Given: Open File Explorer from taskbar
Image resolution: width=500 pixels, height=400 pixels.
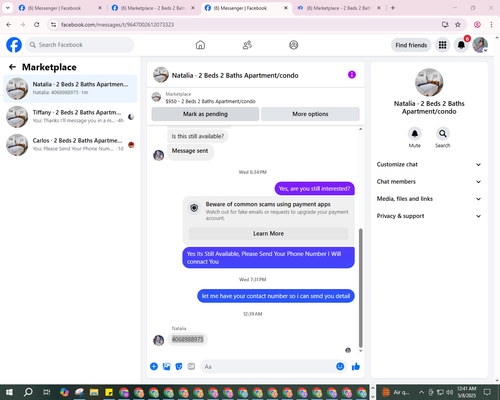Looking at the screenshot, I should click(x=94, y=392).
